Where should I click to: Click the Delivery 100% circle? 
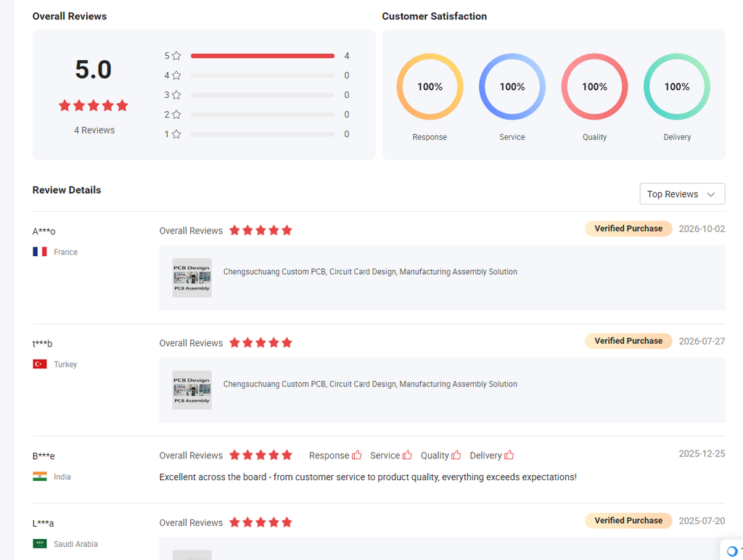click(x=677, y=87)
